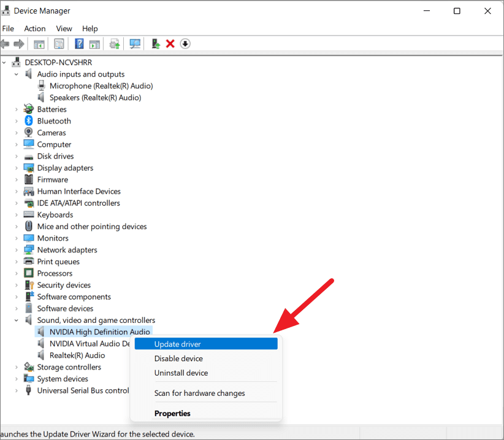Open the Action menu
This screenshot has width=504, height=440.
pyautogui.click(x=35, y=29)
